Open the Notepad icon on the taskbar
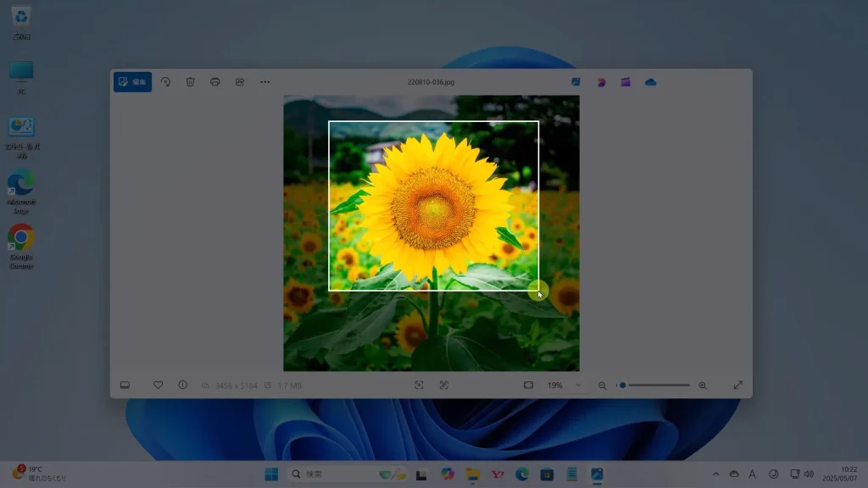Image resolution: width=868 pixels, height=488 pixels. (x=572, y=474)
